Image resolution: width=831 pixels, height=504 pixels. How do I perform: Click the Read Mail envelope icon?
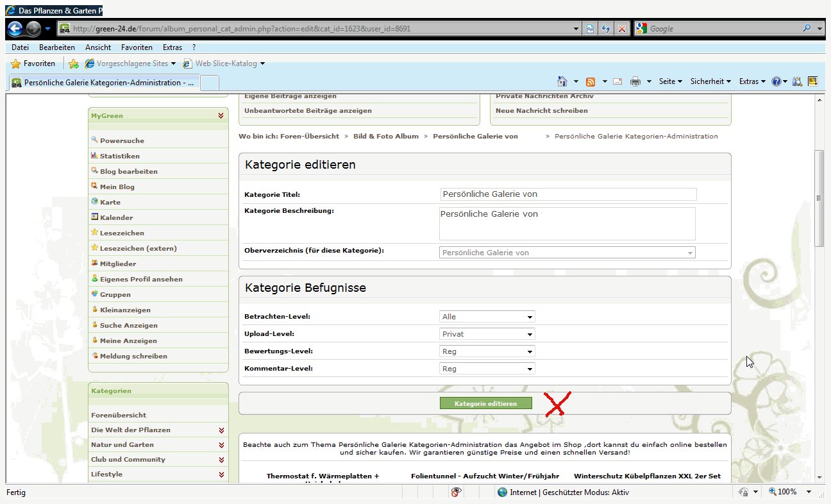617,81
